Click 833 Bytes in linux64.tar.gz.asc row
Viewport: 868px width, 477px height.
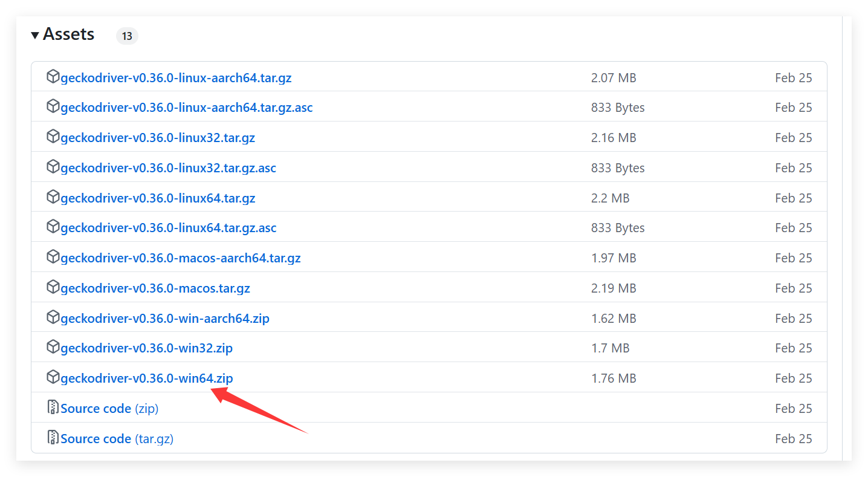[618, 228]
